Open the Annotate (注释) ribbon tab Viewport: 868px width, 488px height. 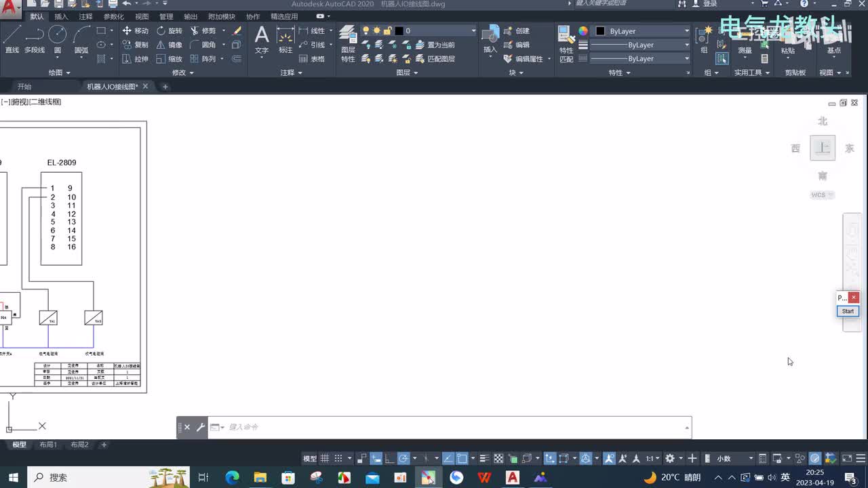click(x=85, y=16)
